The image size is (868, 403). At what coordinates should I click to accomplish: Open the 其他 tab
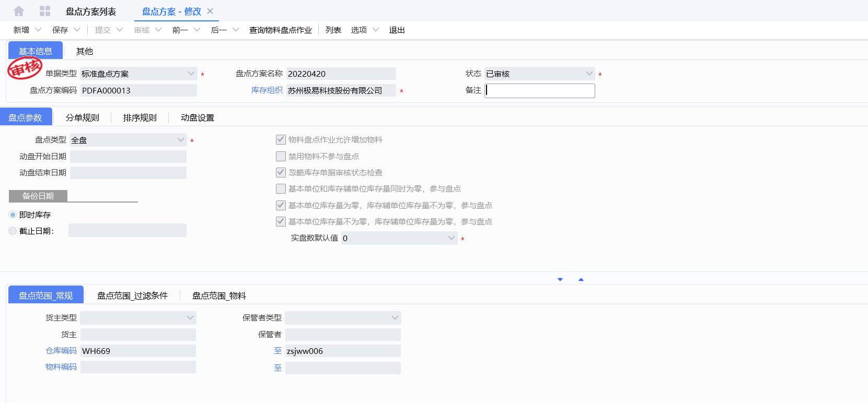(85, 51)
